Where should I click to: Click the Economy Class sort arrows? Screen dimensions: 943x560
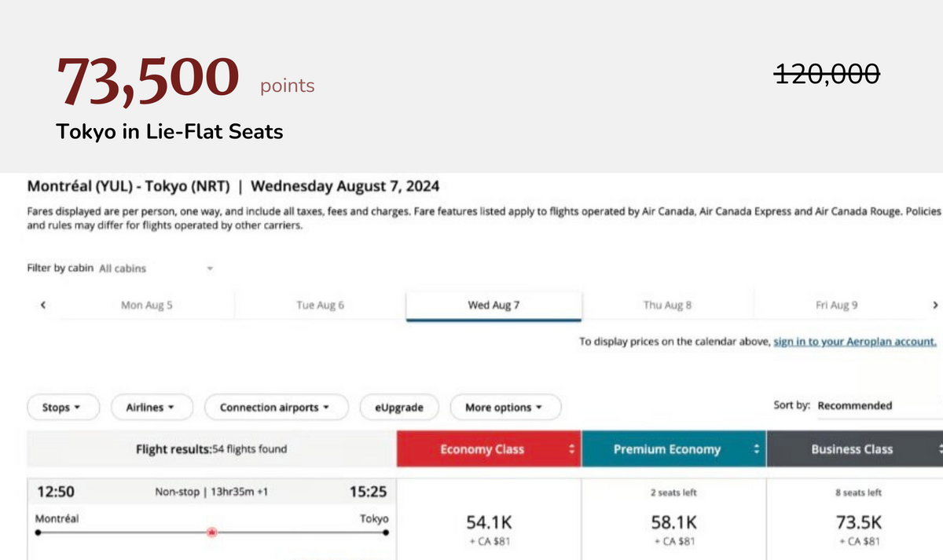(x=571, y=450)
